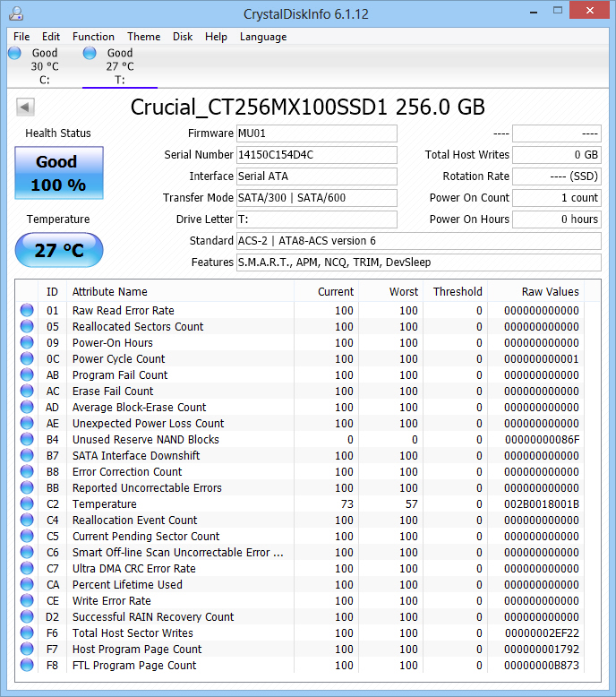616x697 pixels.
Task: Open the Language menu
Action: click(x=263, y=37)
